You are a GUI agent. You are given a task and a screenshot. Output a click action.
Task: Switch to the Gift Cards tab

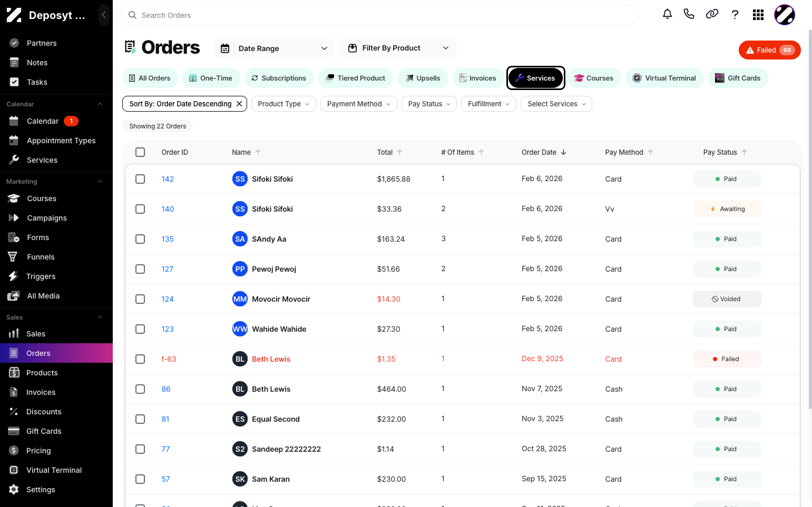738,78
